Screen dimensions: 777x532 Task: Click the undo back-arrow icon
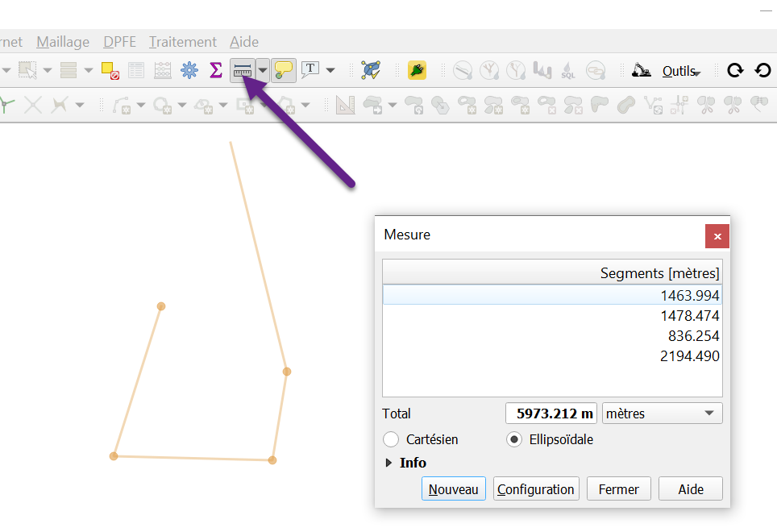pyautogui.click(x=762, y=70)
